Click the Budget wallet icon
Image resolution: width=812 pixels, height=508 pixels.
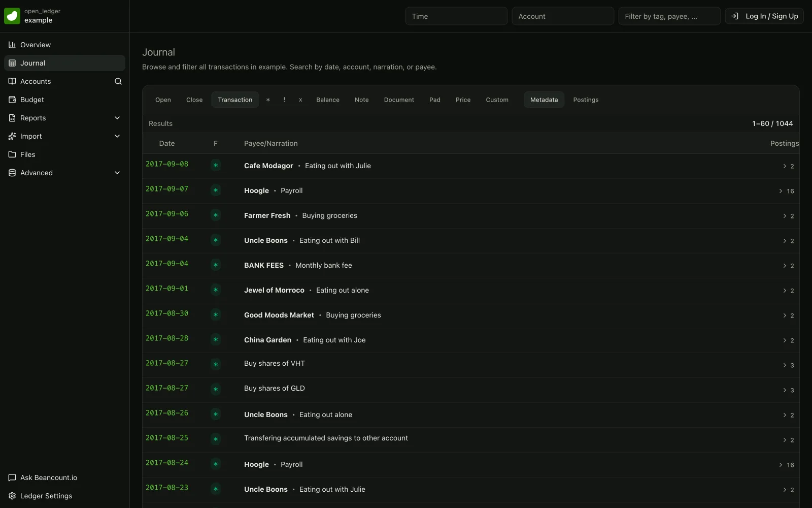[x=12, y=100]
